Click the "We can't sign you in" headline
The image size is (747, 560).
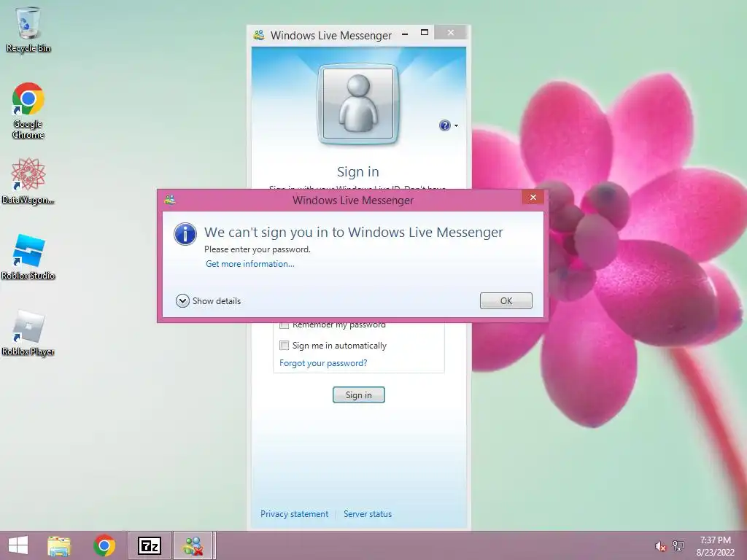tap(354, 232)
